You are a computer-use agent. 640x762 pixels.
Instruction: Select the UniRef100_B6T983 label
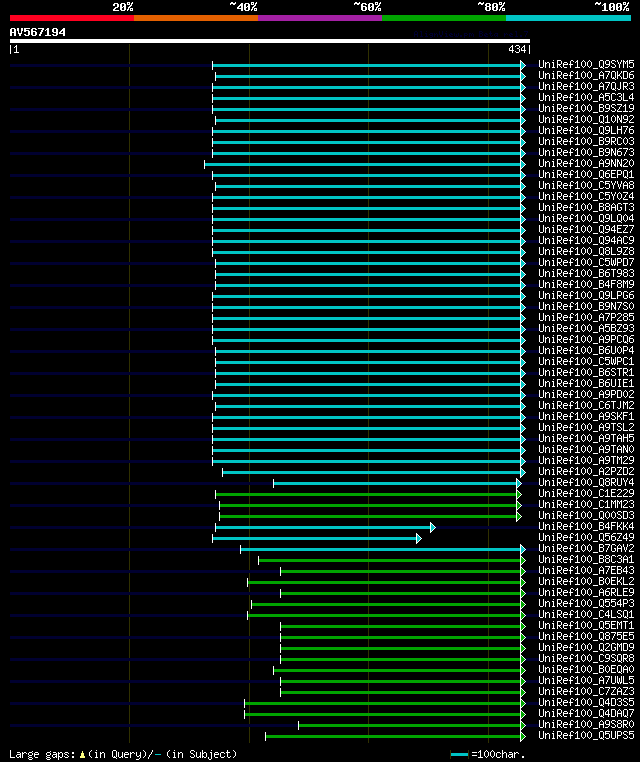586,273
